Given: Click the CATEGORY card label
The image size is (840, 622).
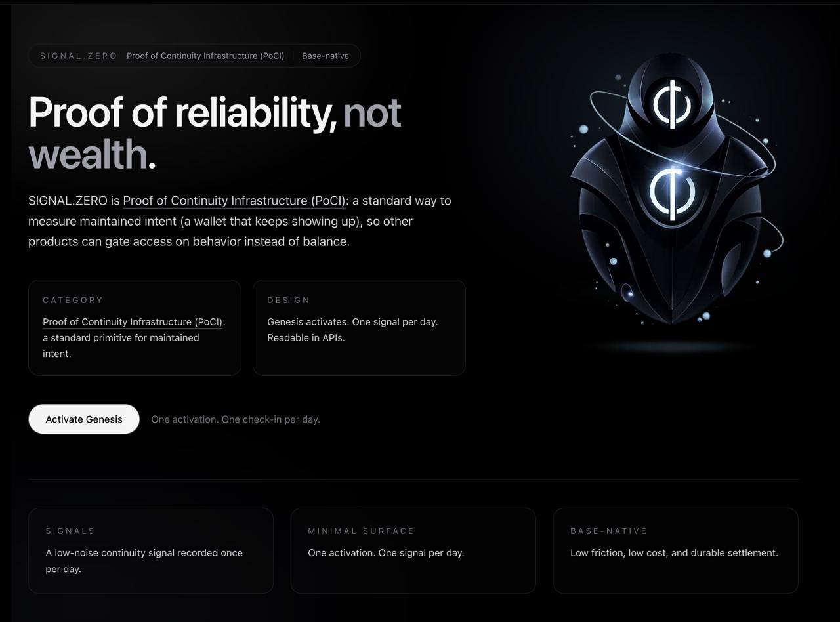Looking at the screenshot, I should click(x=73, y=300).
